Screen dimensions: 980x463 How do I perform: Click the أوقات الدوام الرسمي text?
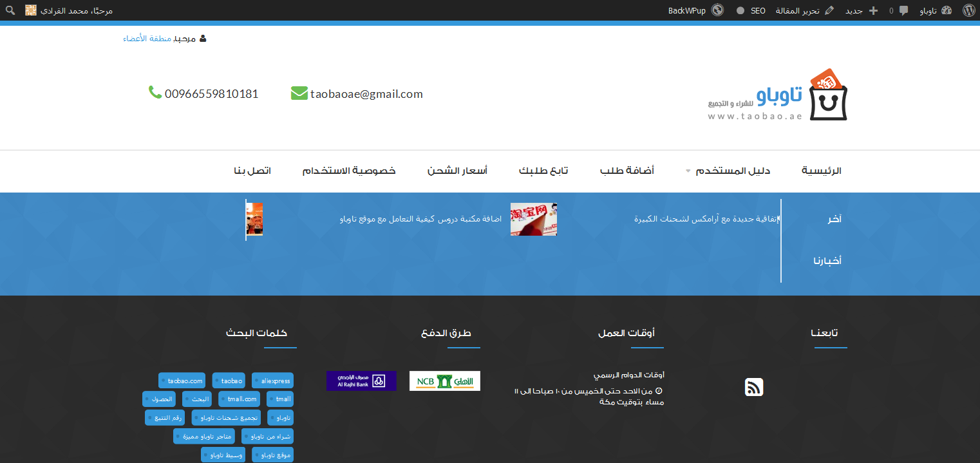628,375
